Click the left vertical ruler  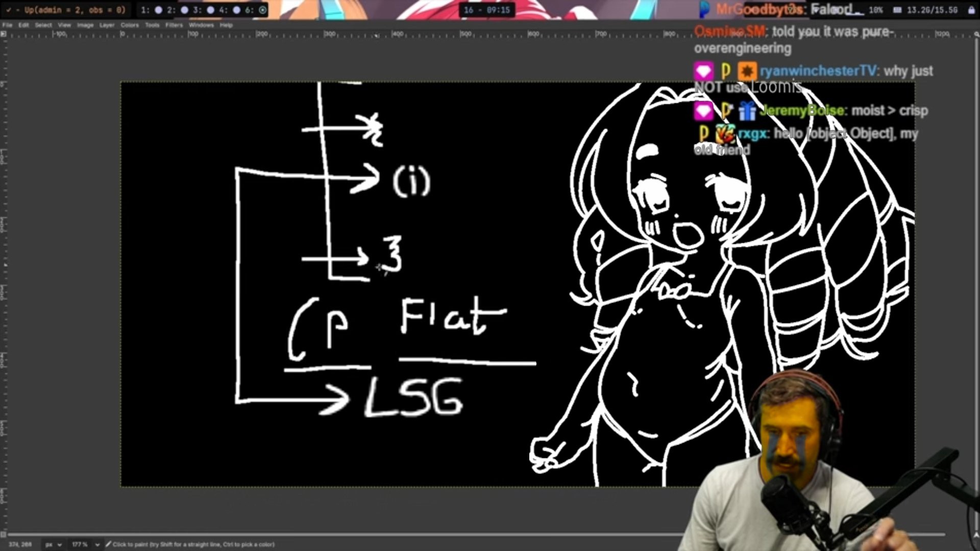click(x=3, y=284)
